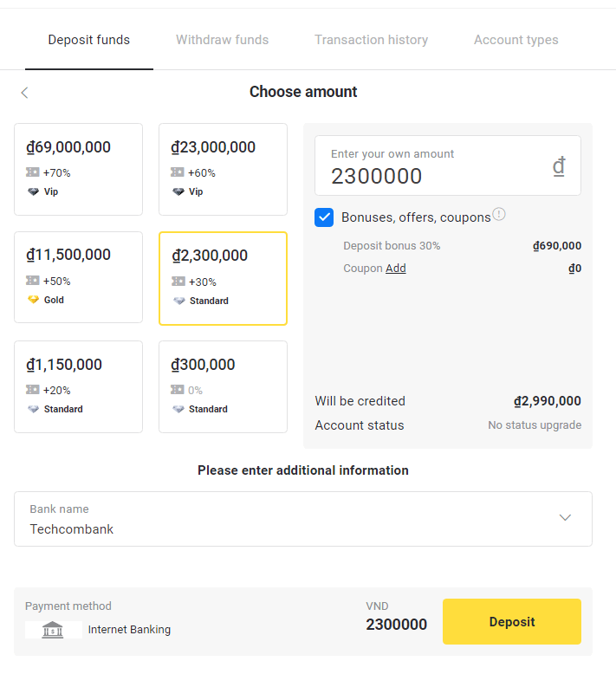Click the đong currency symbol in amount field
616x674 pixels.
point(559,165)
